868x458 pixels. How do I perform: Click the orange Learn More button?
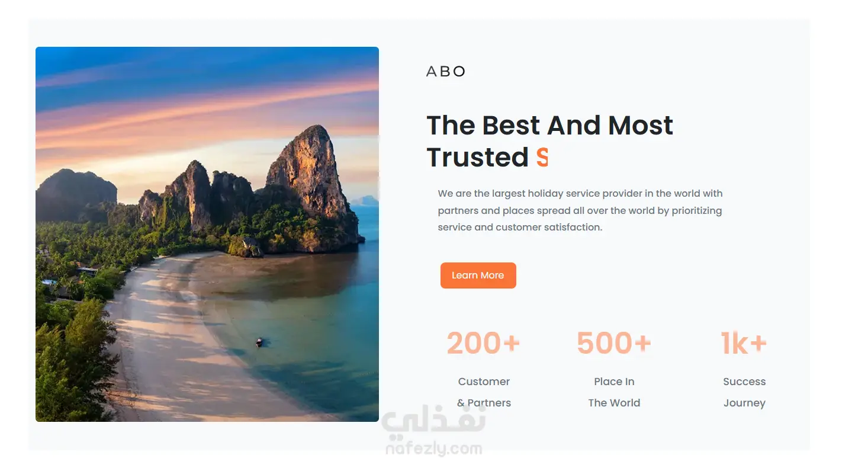pos(478,276)
